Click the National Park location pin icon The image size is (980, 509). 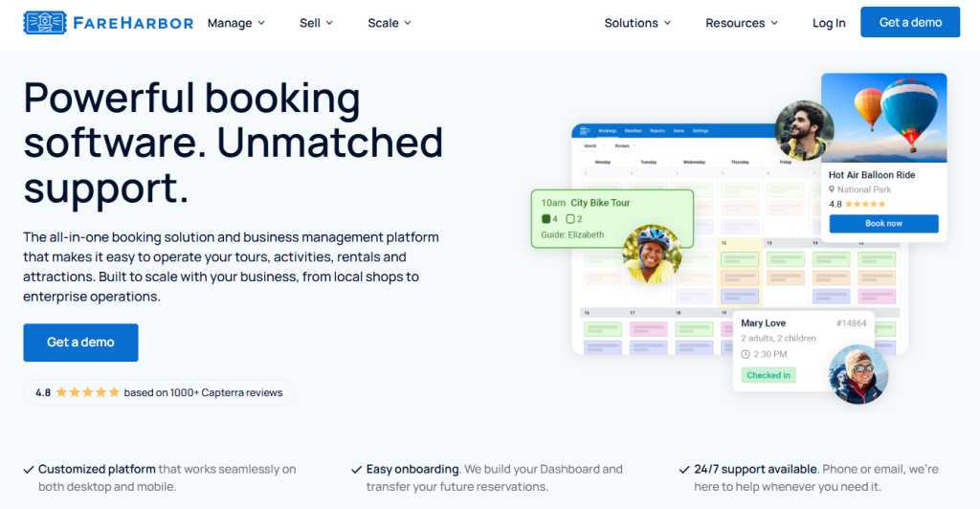point(832,189)
